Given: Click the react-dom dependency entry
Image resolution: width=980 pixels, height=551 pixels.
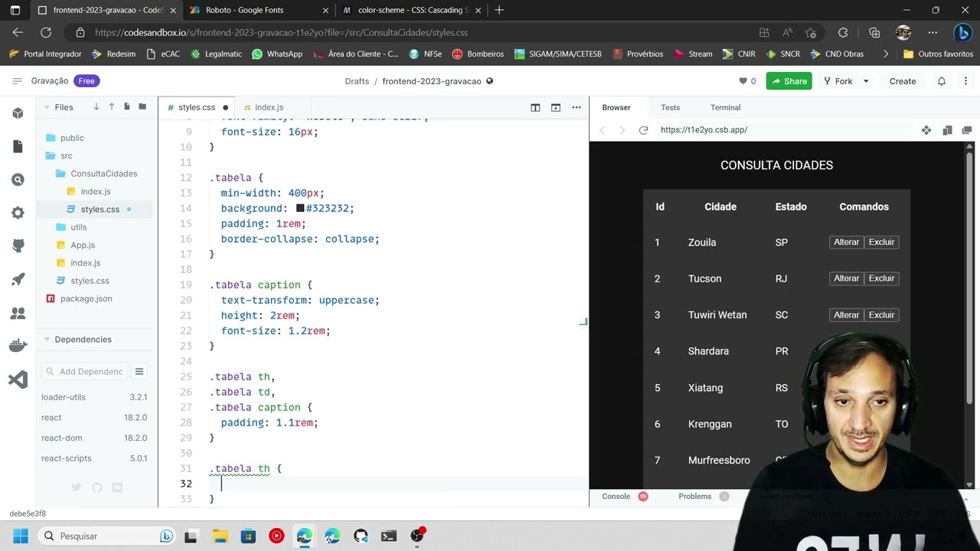Looking at the screenshot, I should (x=94, y=438).
